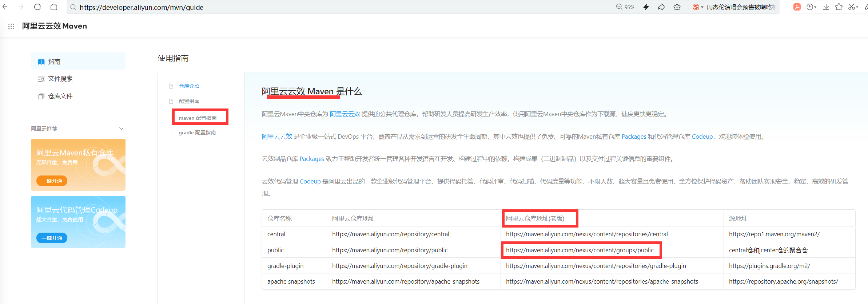
Task: Click the lightning speed mode icon
Action: 646,7
